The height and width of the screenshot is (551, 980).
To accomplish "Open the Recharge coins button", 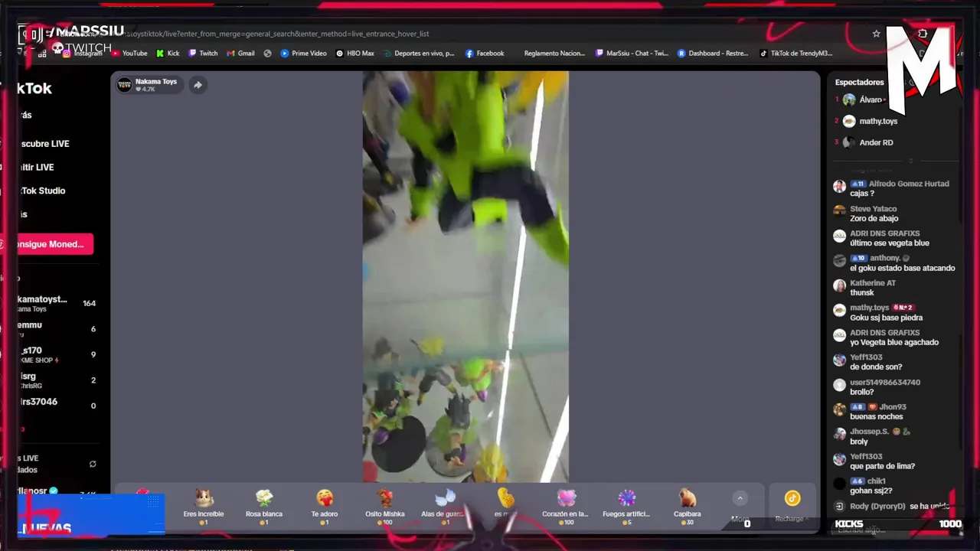I will click(x=792, y=506).
